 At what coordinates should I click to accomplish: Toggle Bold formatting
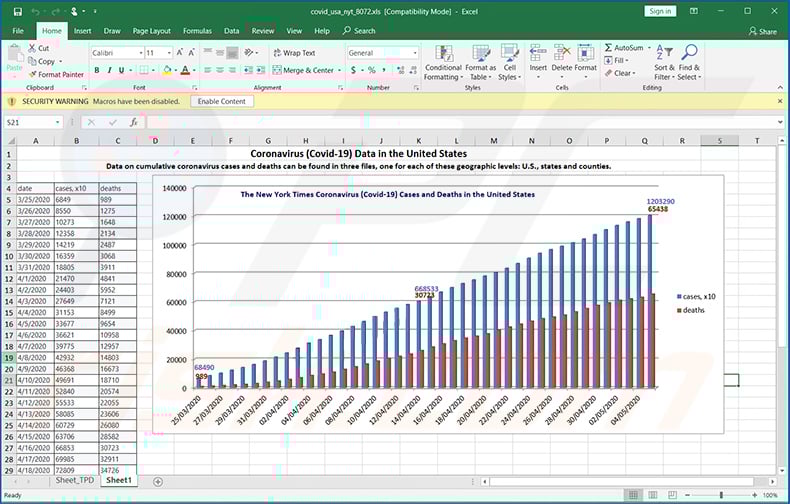pos(97,70)
